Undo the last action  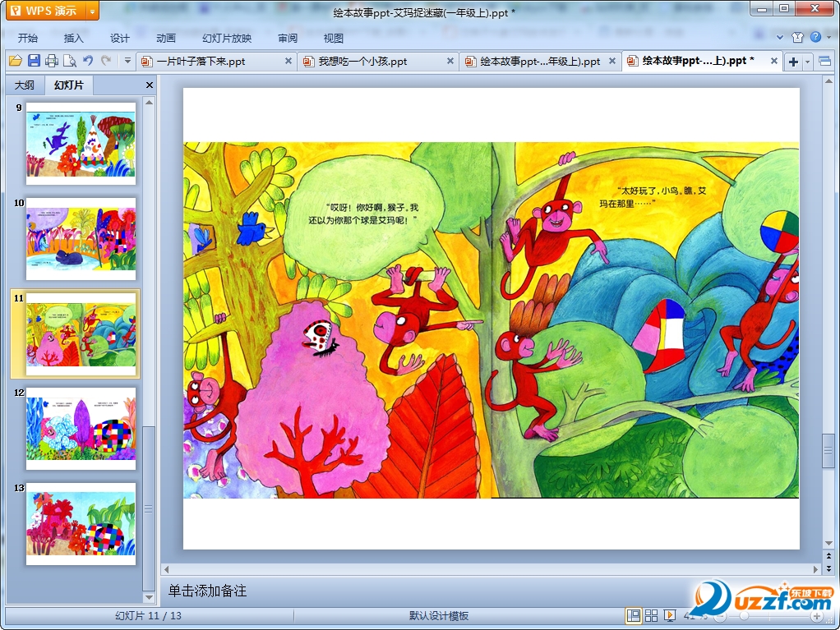coord(88,61)
